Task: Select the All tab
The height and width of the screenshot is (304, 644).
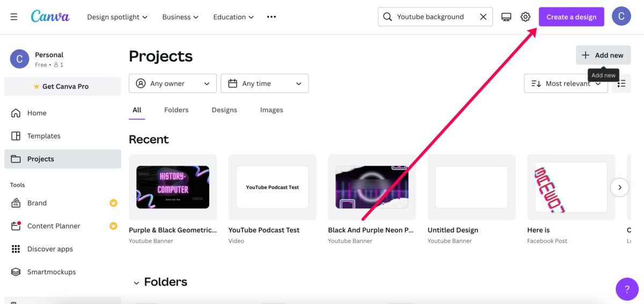Action: [x=137, y=110]
